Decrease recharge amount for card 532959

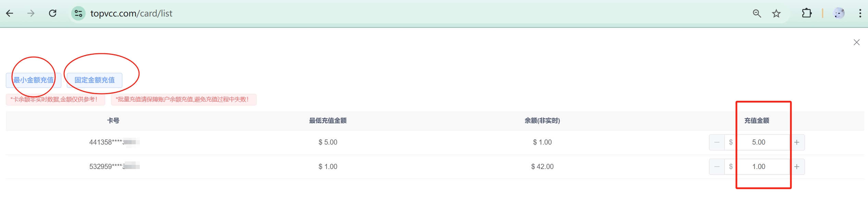717,167
